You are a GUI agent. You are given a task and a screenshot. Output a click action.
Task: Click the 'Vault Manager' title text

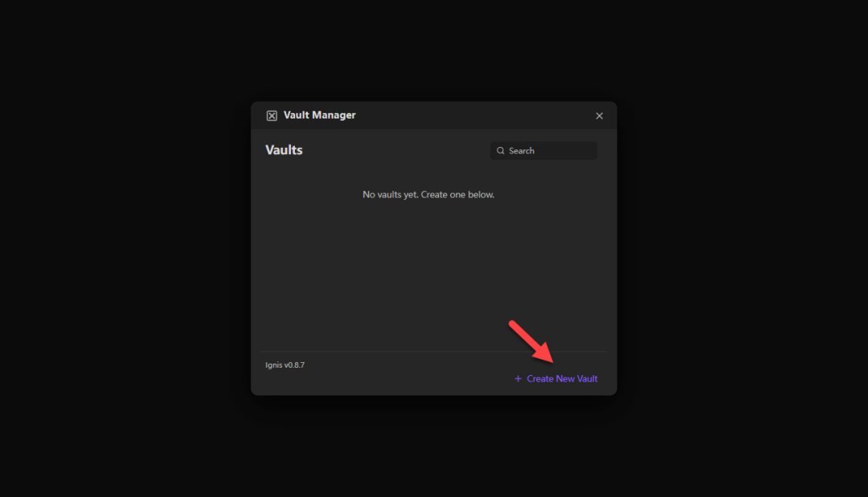[319, 115]
